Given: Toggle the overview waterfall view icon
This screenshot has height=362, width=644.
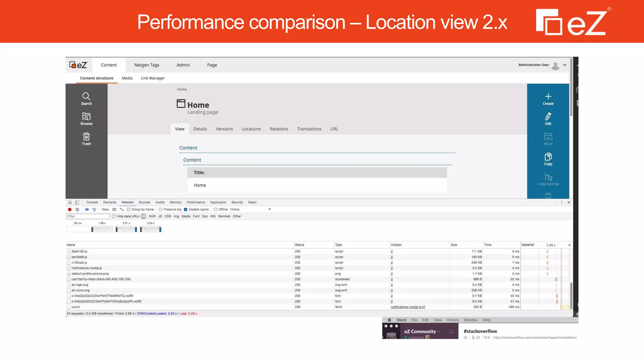Looking at the screenshot, I should point(122,210).
